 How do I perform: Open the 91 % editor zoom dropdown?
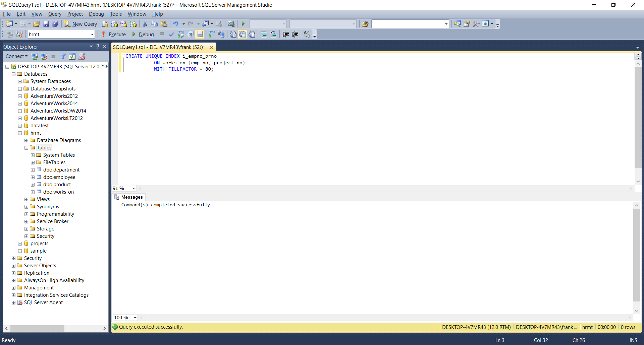point(134,188)
